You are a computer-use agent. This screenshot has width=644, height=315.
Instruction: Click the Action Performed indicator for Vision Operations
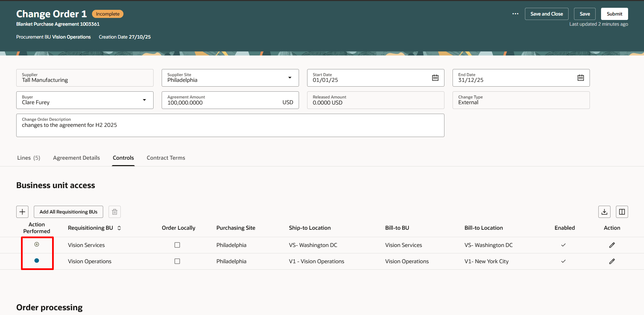tap(37, 261)
